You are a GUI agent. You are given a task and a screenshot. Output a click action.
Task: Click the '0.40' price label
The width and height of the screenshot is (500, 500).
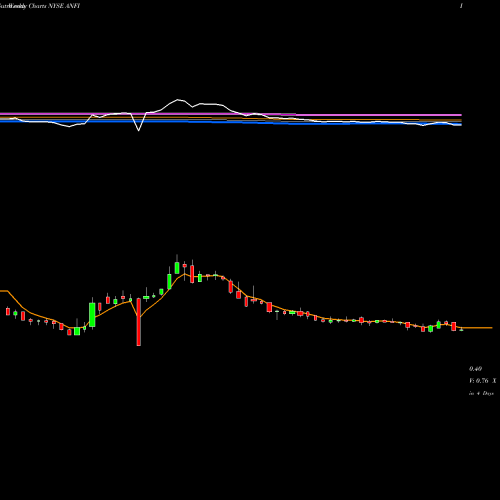475,369
